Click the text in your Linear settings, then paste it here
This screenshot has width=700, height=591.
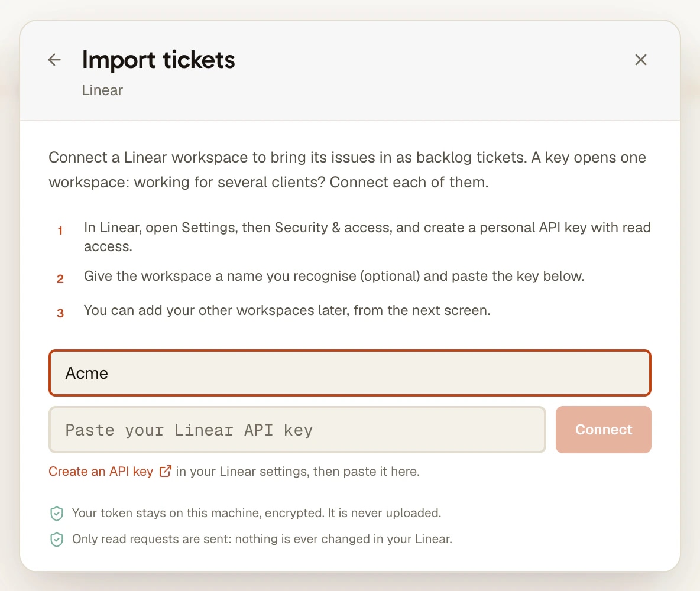click(298, 472)
